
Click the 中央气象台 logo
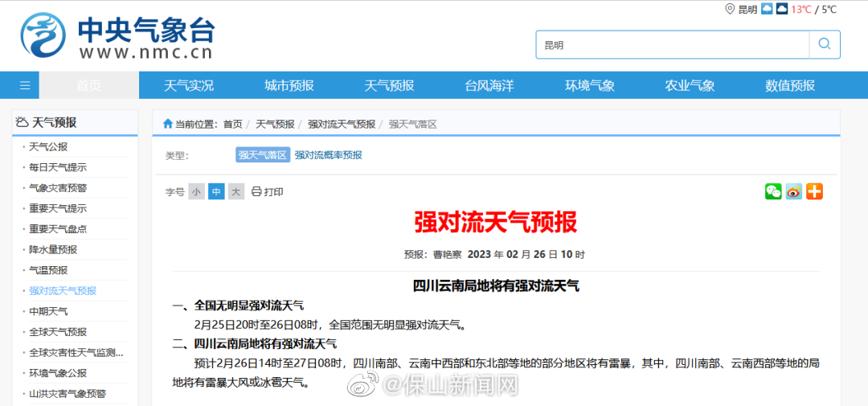[117, 37]
